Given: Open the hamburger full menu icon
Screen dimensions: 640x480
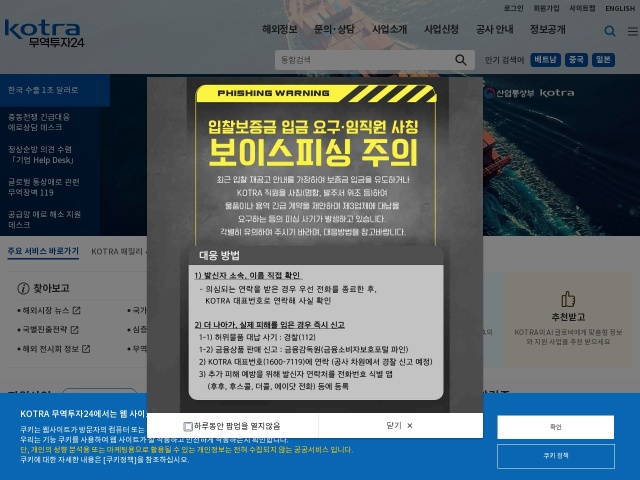Looking at the screenshot, I should [x=633, y=31].
